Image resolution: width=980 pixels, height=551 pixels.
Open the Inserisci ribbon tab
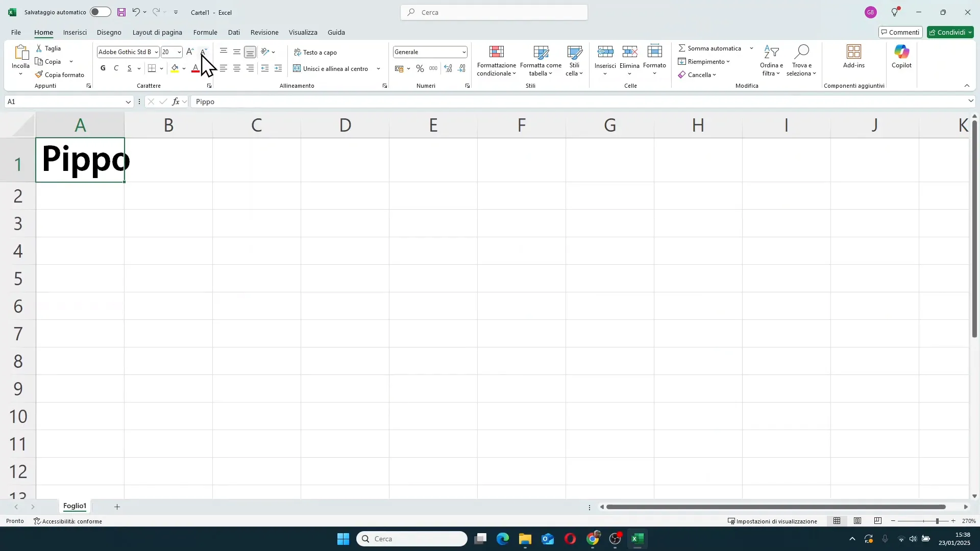coord(75,32)
